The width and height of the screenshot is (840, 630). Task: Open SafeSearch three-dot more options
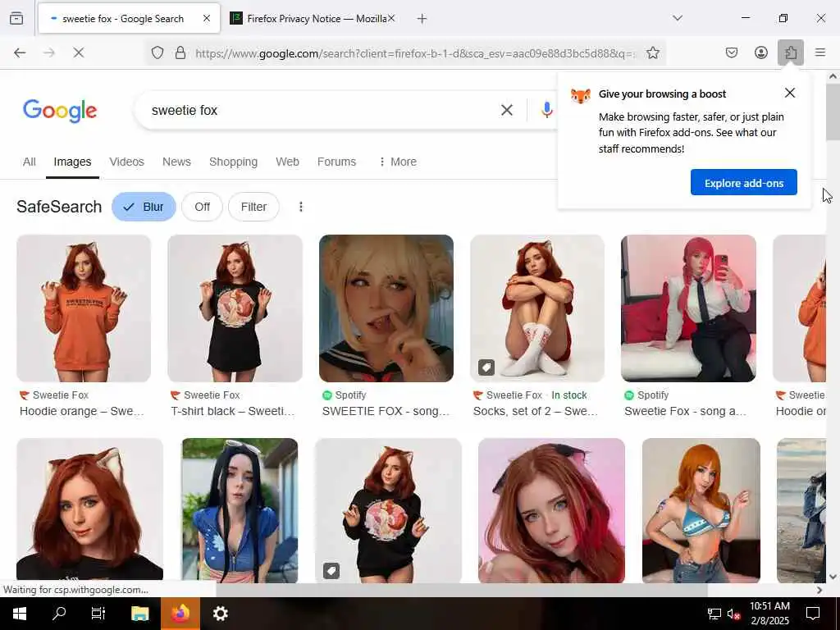click(301, 207)
